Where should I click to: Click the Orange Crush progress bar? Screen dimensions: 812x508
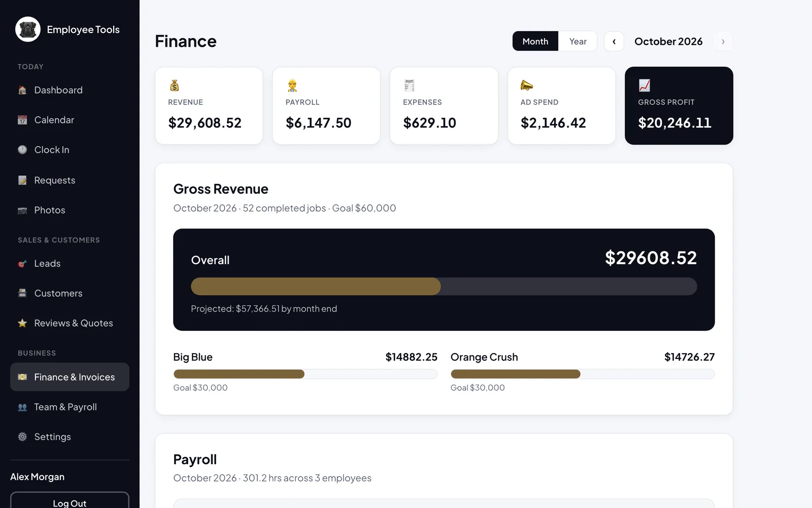coord(583,374)
